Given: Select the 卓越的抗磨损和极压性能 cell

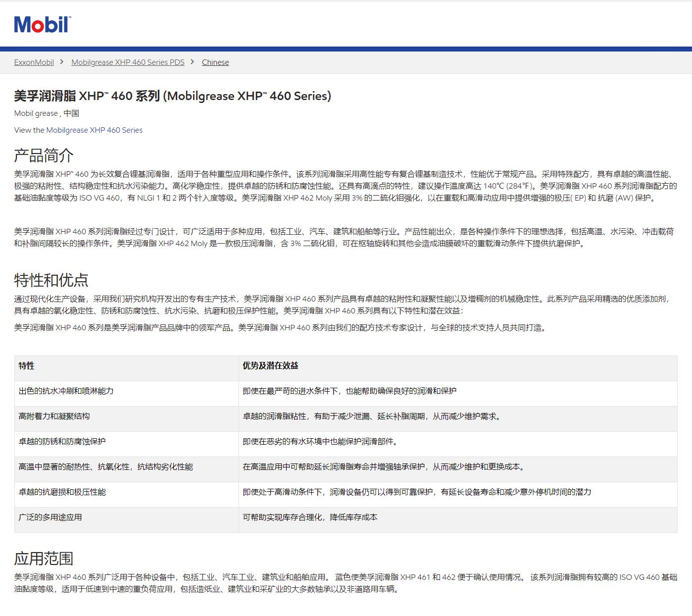Looking at the screenshot, I should point(127,495).
